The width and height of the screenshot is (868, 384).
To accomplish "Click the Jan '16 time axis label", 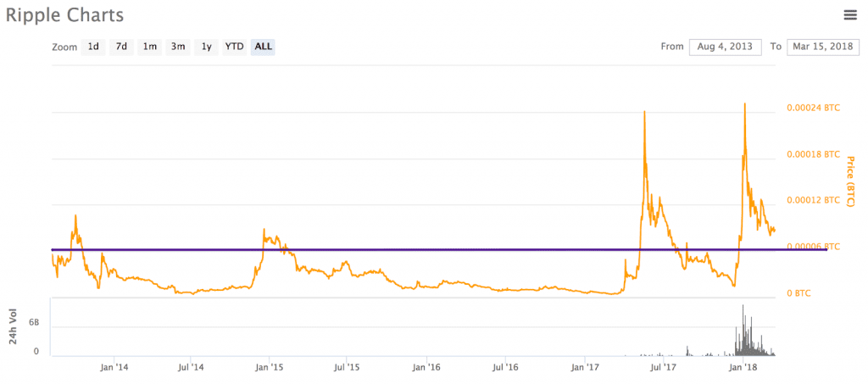I will coord(427,366).
